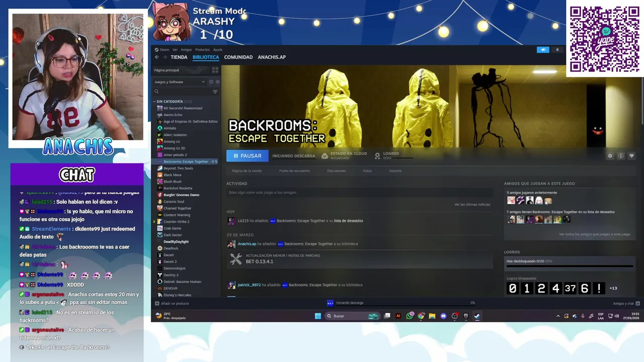Open Punto de encuentro tab

pyautogui.click(x=294, y=171)
